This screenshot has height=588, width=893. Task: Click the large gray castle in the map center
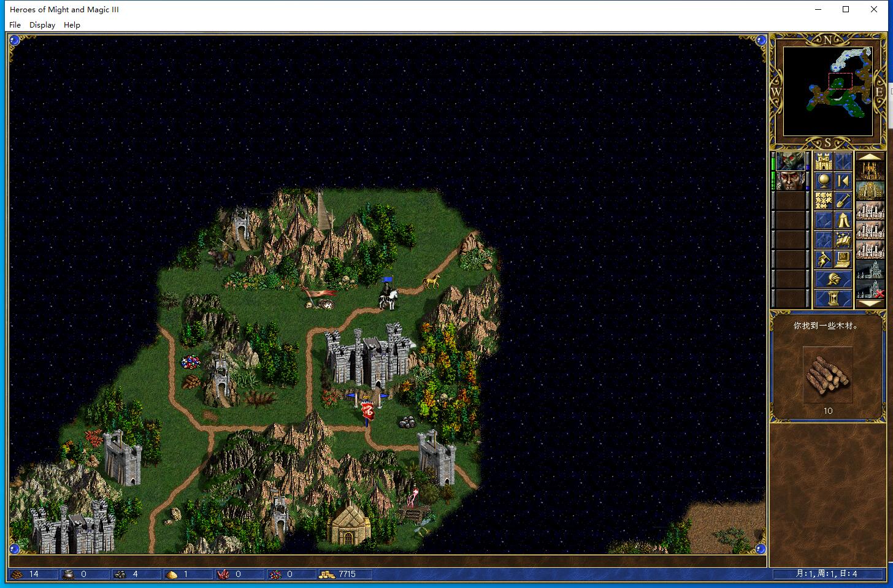tap(370, 357)
